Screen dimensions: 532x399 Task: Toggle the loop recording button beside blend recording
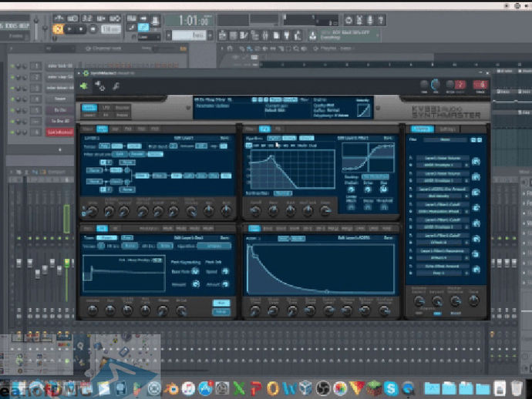point(115,18)
